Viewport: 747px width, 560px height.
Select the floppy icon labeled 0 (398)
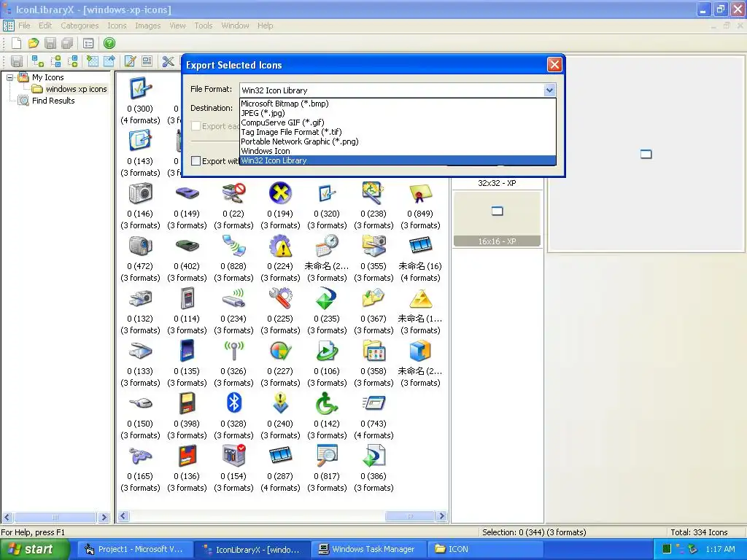coord(187,403)
